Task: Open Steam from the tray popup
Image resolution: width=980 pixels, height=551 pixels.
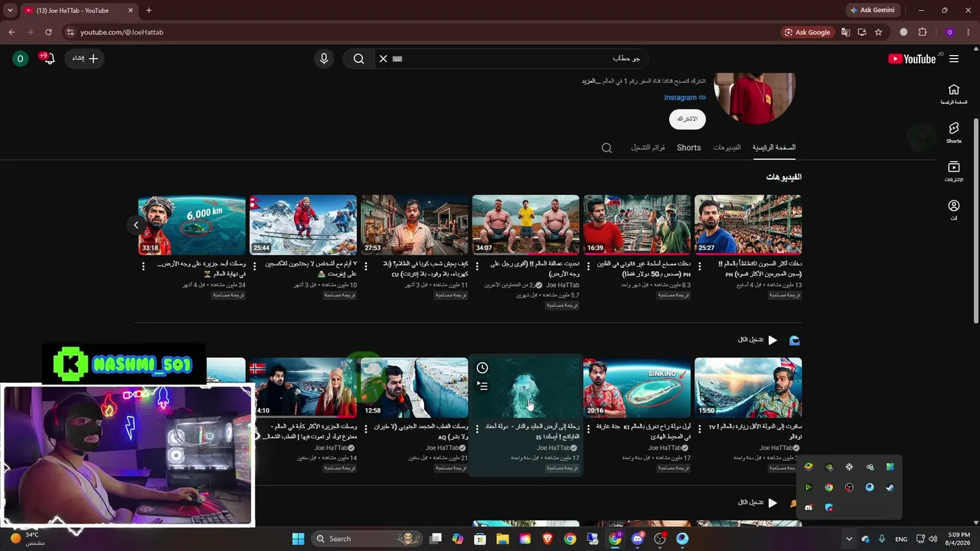Action: pyautogui.click(x=890, y=487)
